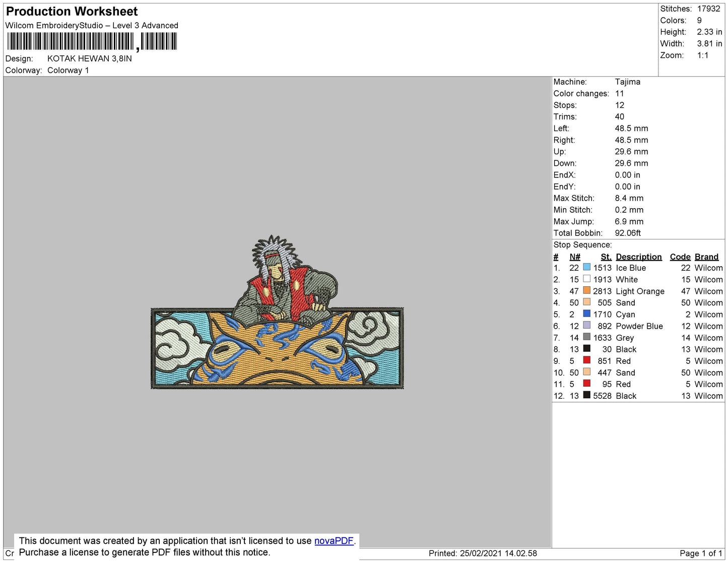Viewport: 728px width, 563px height.
Task: Pick the Cyan color swatch
Action: tap(586, 314)
